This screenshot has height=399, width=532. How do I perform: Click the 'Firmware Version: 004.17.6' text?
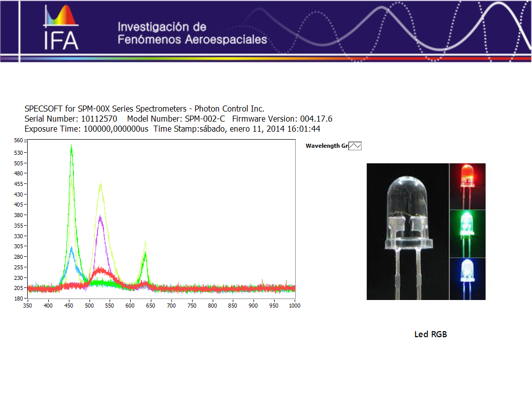click(282, 119)
